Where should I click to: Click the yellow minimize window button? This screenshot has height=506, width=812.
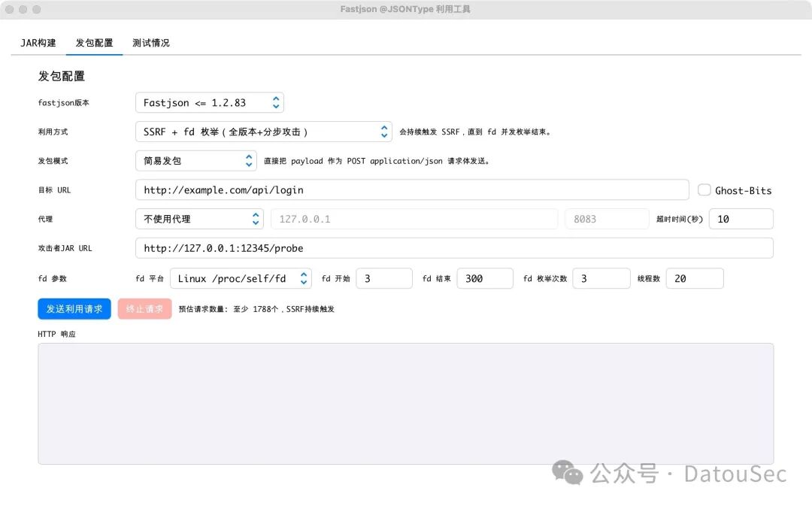click(x=23, y=9)
